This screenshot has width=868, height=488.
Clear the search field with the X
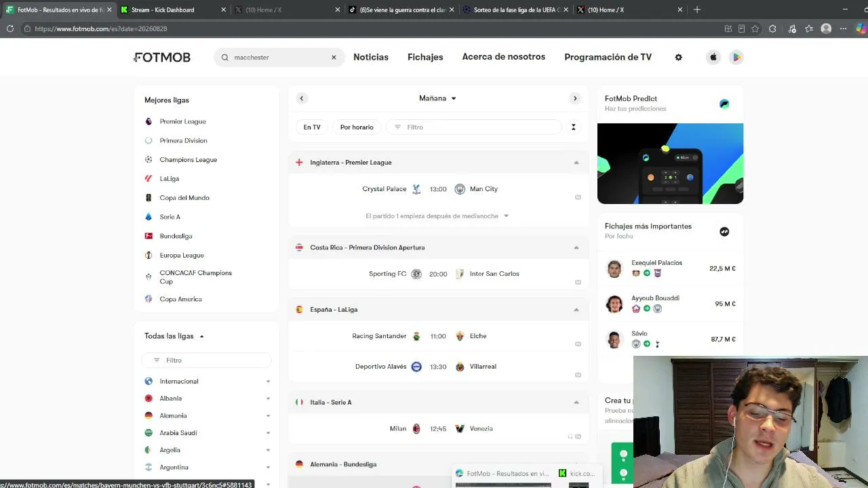tap(334, 58)
